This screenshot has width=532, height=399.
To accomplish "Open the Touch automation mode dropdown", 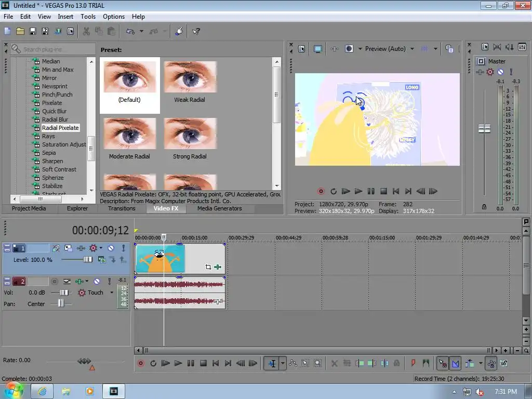I will pyautogui.click(x=112, y=292).
